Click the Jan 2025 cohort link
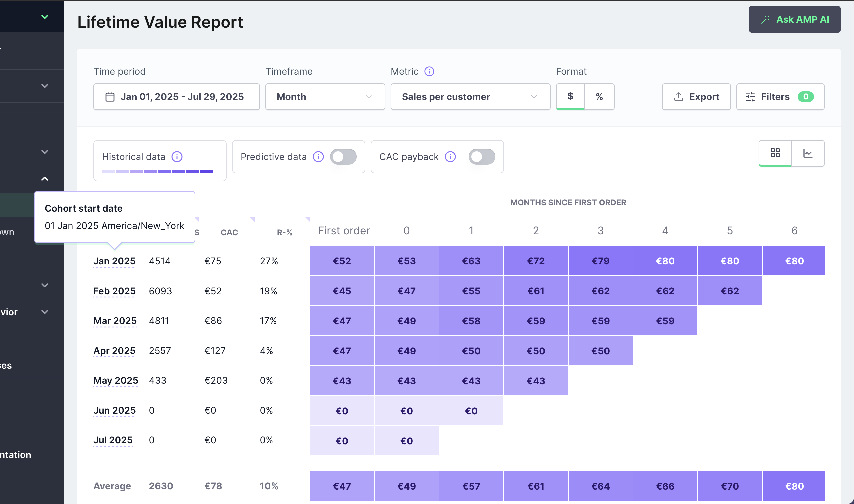This screenshot has width=854, height=504. (x=114, y=261)
